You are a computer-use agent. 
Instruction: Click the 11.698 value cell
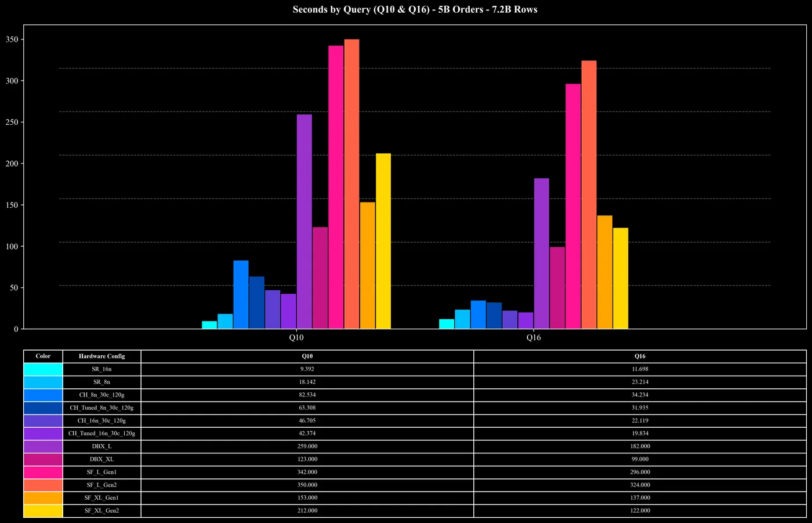[x=640, y=369]
